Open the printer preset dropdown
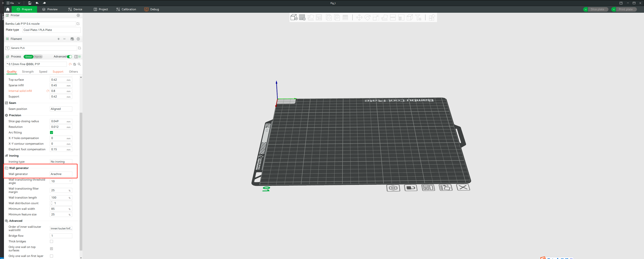 click(40, 24)
